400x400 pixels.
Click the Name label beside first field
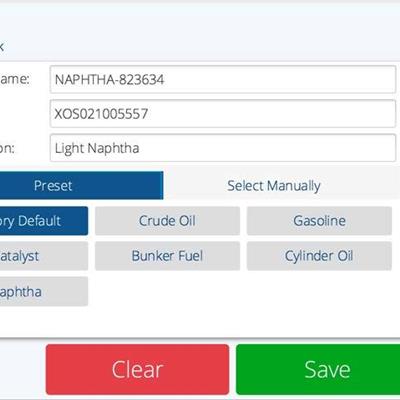(x=14, y=79)
